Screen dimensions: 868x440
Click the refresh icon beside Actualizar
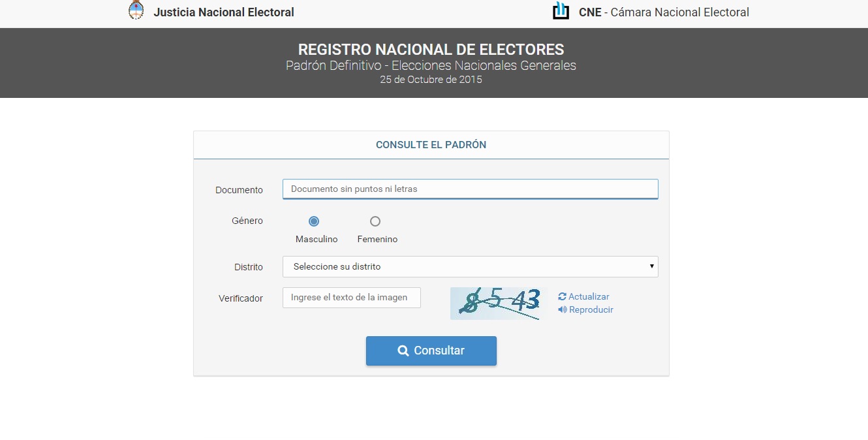pos(562,297)
